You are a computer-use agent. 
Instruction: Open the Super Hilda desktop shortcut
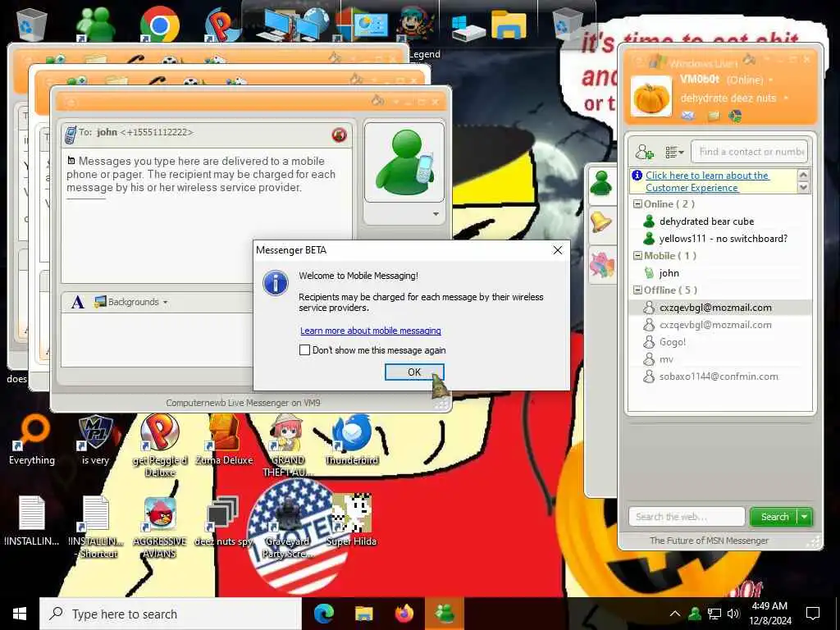pyautogui.click(x=352, y=519)
